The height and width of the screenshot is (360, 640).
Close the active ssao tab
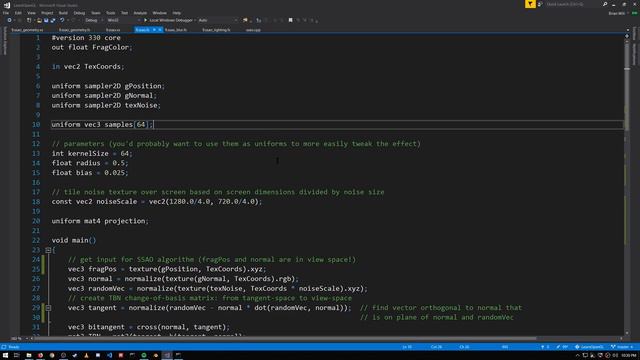(160, 30)
